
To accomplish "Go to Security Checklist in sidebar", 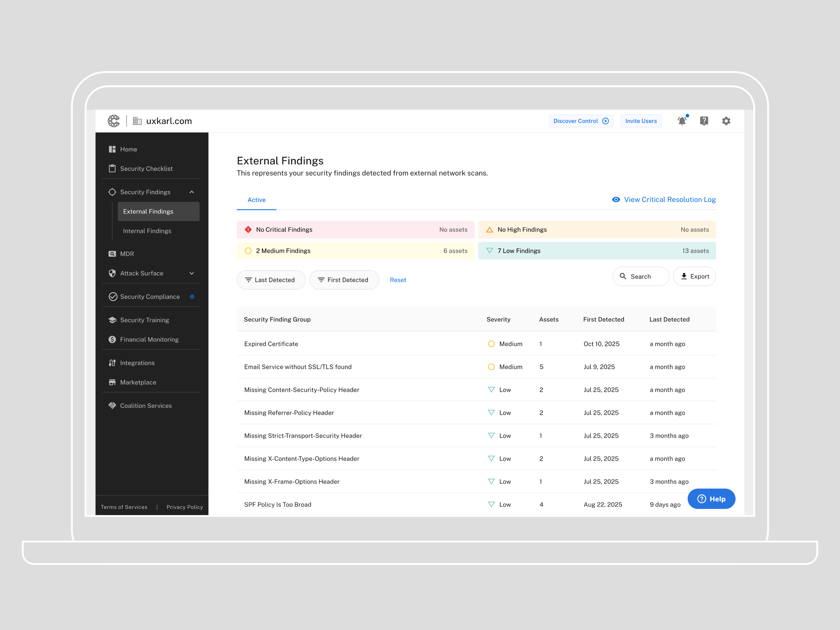I will pyautogui.click(x=146, y=169).
